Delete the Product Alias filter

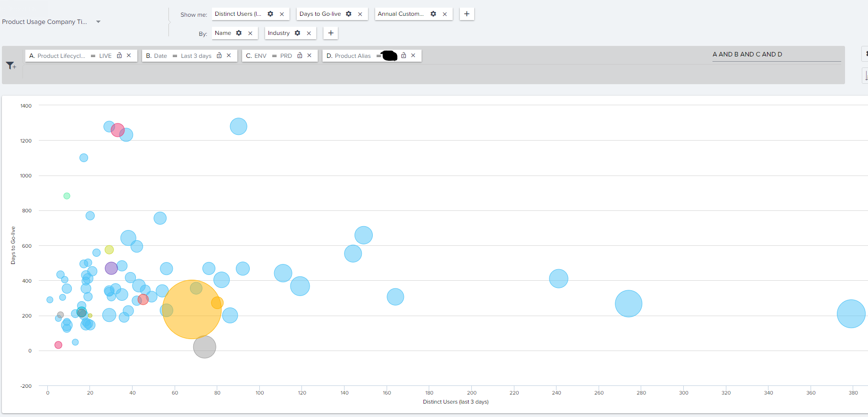click(413, 55)
